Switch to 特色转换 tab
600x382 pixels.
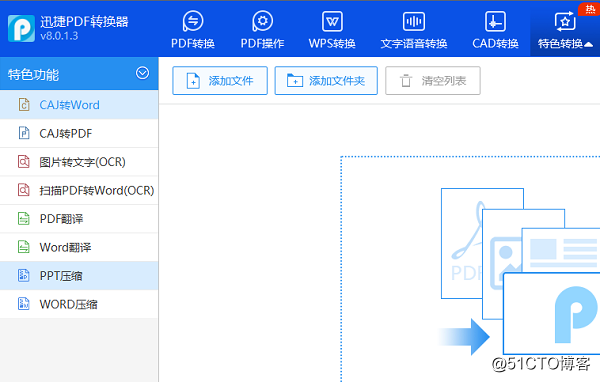tap(565, 30)
